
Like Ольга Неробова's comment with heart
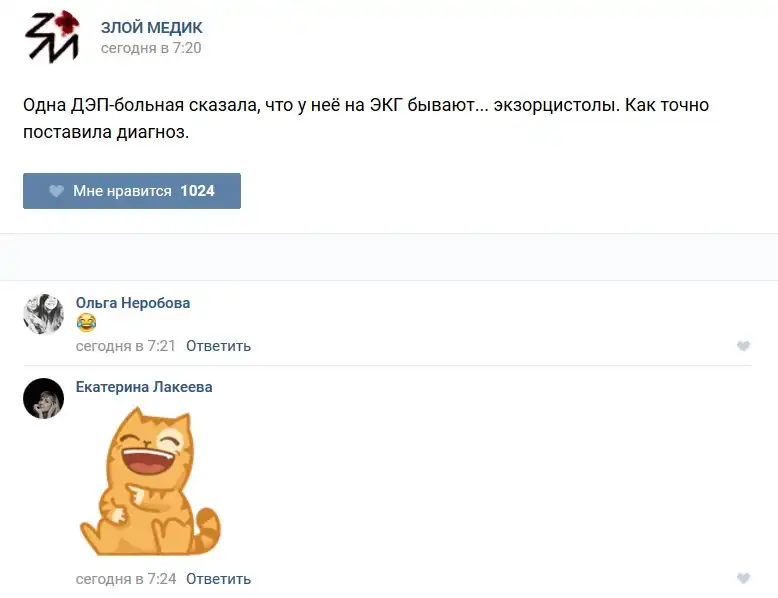tap(743, 346)
